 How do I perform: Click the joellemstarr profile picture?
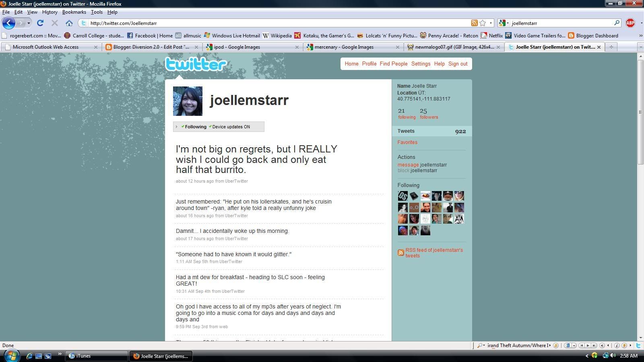(x=188, y=101)
